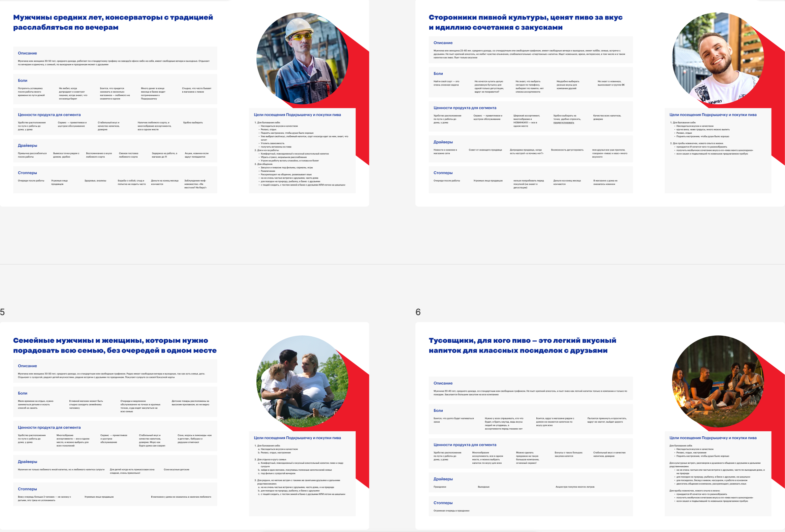Click the slide number 6 label
Viewport: 785px width, 532px height.
tap(418, 312)
